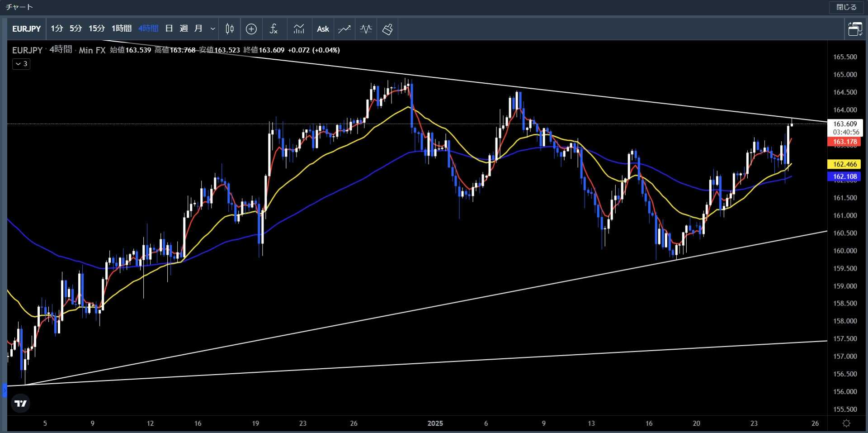Click the 164.500 price axis label
This screenshot has width=868, height=433.
tap(845, 92)
